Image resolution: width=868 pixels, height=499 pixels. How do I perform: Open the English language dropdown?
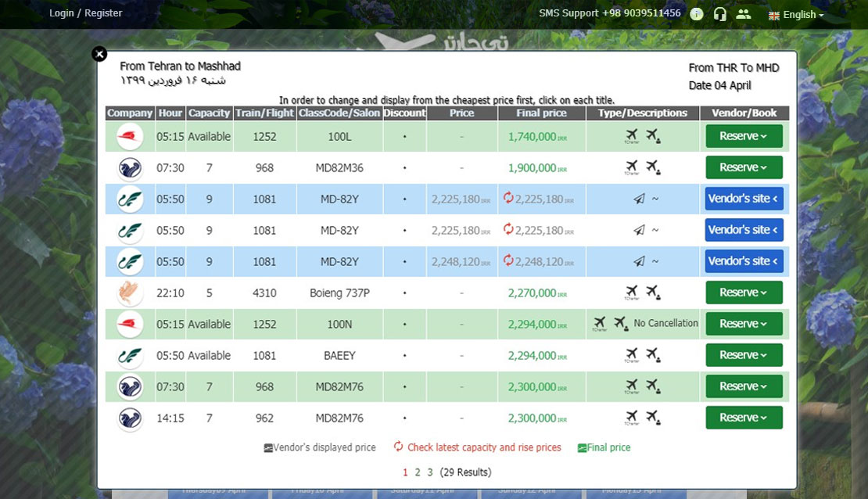797,15
